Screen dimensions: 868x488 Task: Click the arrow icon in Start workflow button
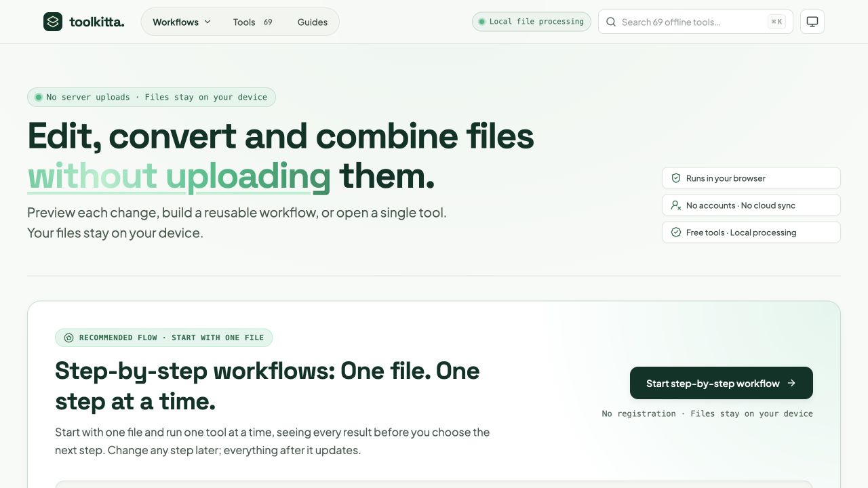coord(791,383)
